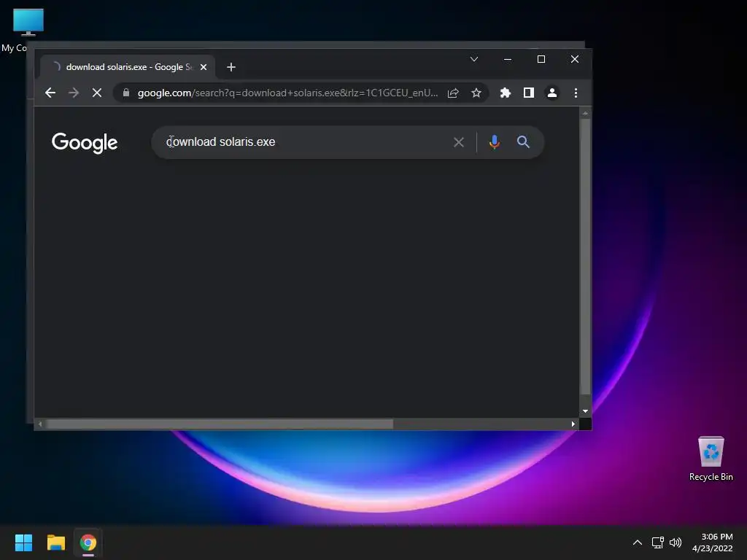Open the tab search chevron

point(474,59)
